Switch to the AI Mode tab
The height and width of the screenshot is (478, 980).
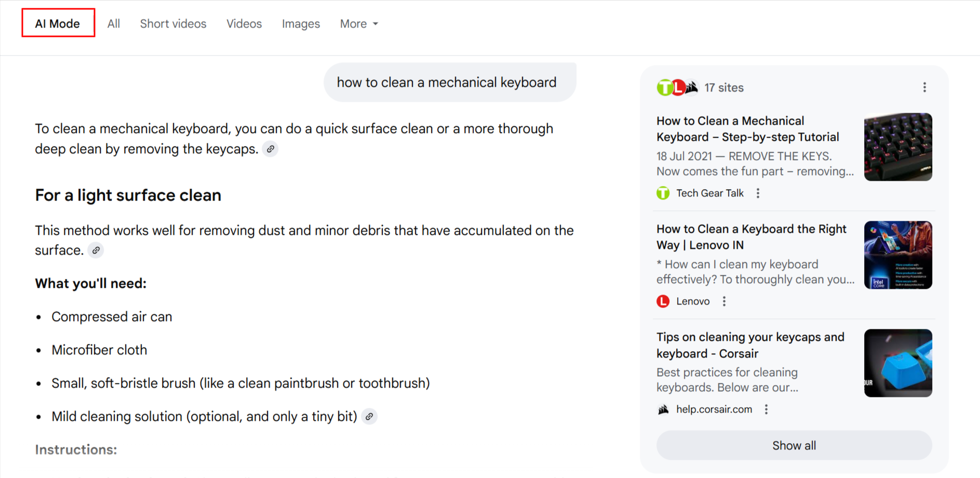58,24
